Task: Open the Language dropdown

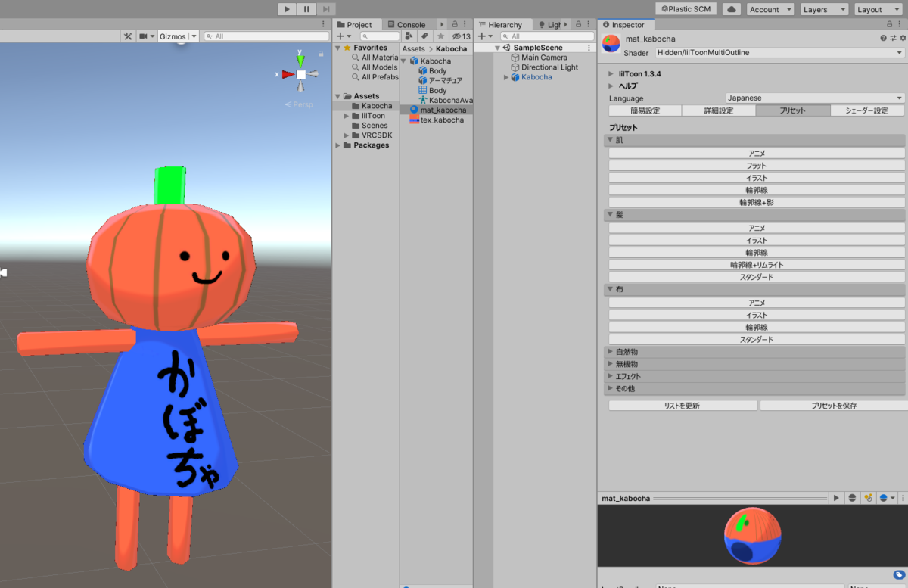Action: 815,98
